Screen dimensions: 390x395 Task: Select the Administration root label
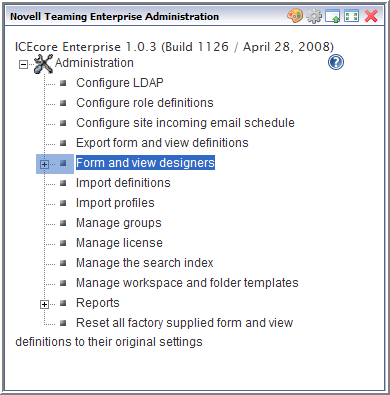pos(94,63)
